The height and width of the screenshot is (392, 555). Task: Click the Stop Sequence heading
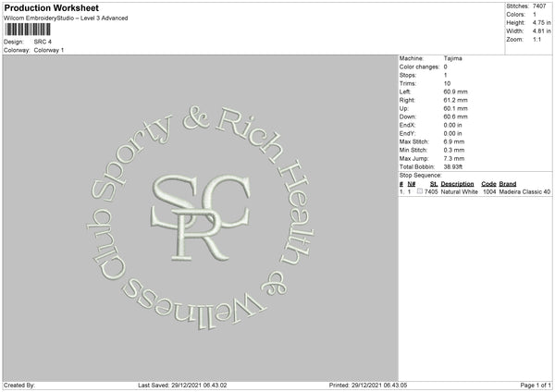(421, 176)
